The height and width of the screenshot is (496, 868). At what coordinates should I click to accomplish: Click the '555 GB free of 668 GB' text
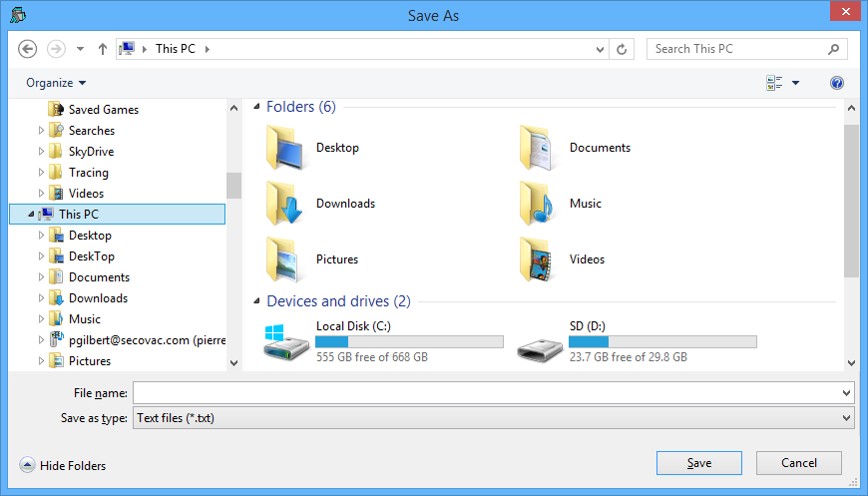tap(372, 357)
